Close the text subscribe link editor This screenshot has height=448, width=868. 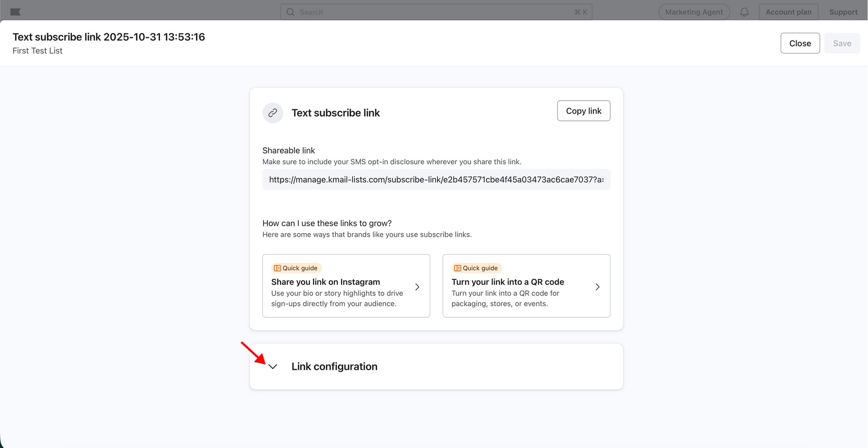(800, 43)
